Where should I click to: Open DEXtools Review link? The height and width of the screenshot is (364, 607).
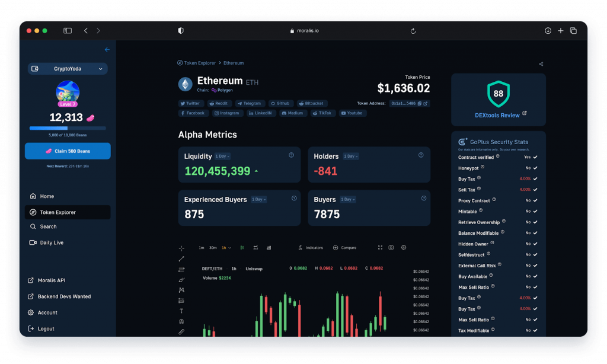pyautogui.click(x=500, y=115)
